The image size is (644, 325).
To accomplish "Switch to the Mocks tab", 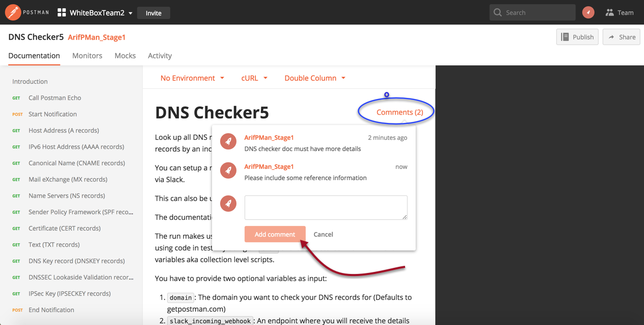I will pos(125,56).
